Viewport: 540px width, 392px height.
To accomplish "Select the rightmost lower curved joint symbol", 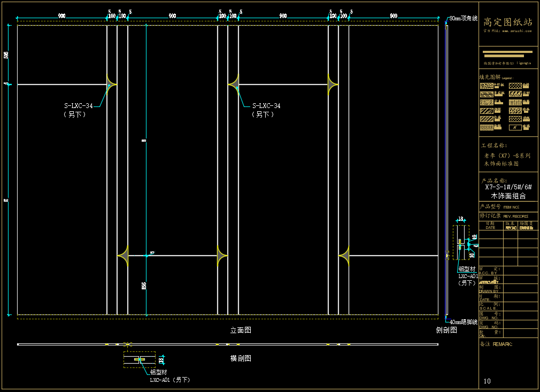I will (344, 256).
